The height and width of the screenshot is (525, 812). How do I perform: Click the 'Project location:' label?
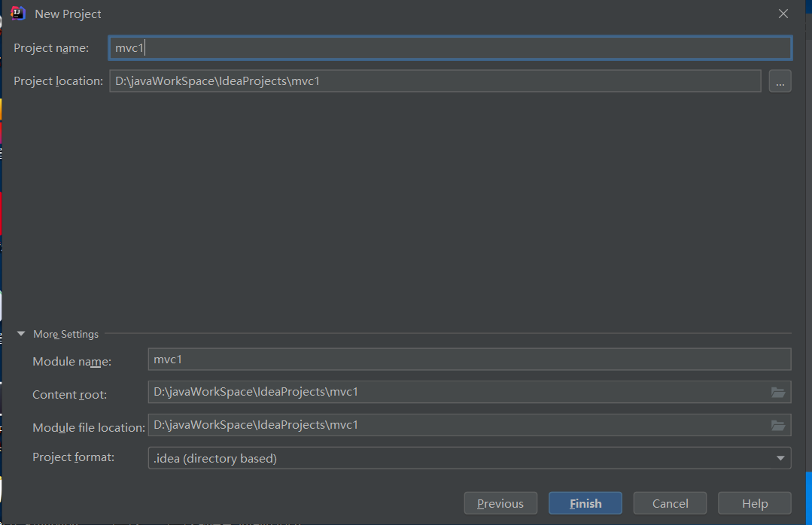click(x=59, y=80)
